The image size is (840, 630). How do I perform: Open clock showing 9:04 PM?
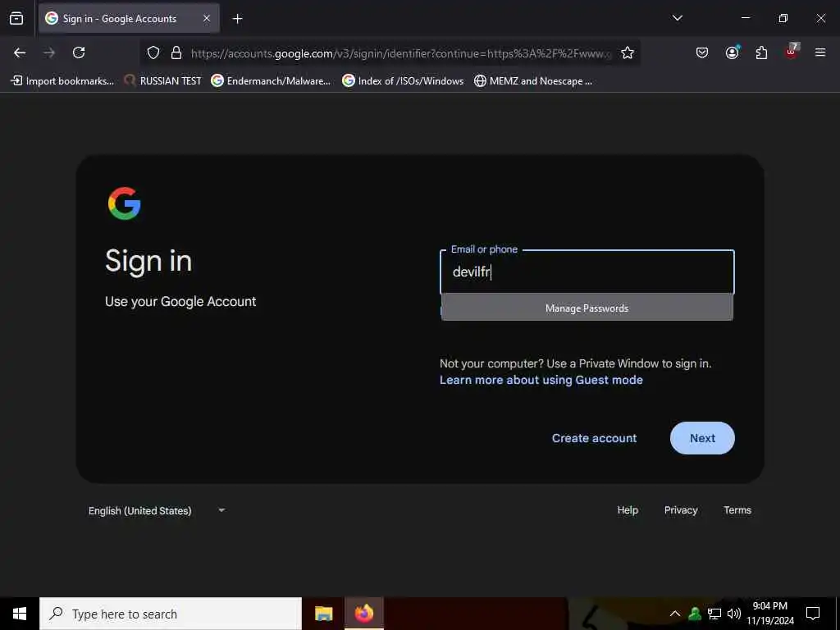click(x=770, y=614)
